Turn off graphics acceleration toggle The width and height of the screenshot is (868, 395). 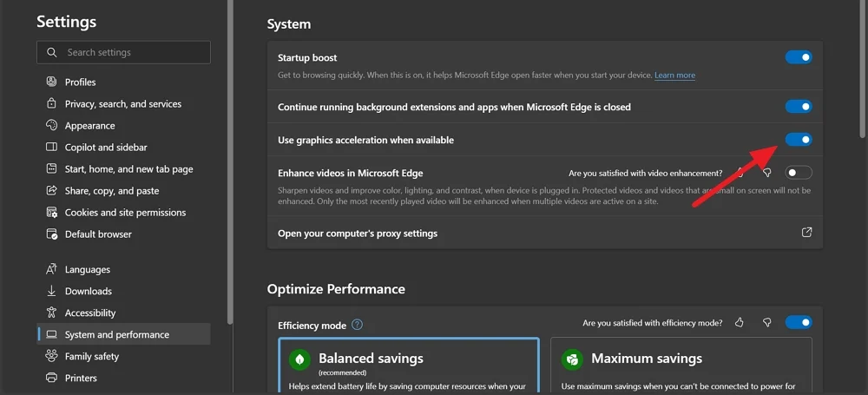click(799, 140)
